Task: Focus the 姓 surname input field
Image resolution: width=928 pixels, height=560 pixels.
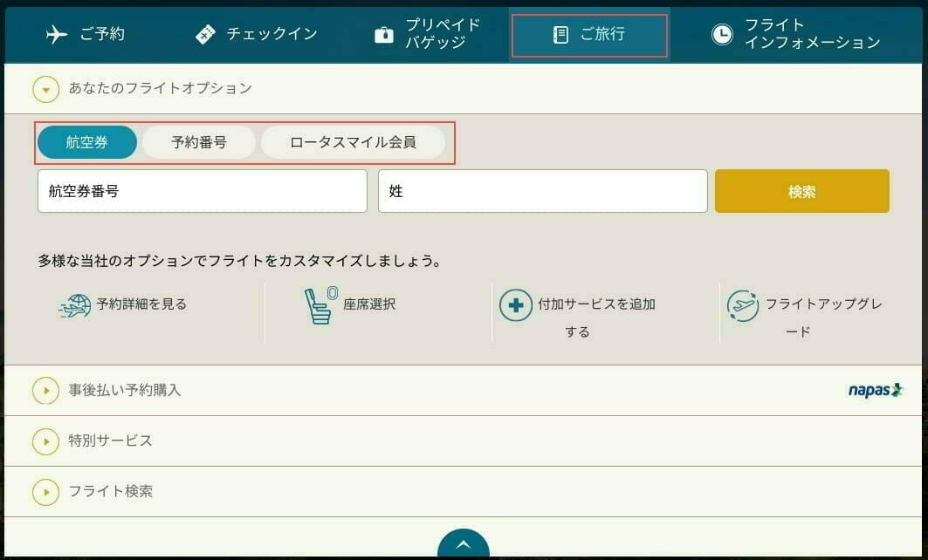Action: pyautogui.click(x=543, y=191)
